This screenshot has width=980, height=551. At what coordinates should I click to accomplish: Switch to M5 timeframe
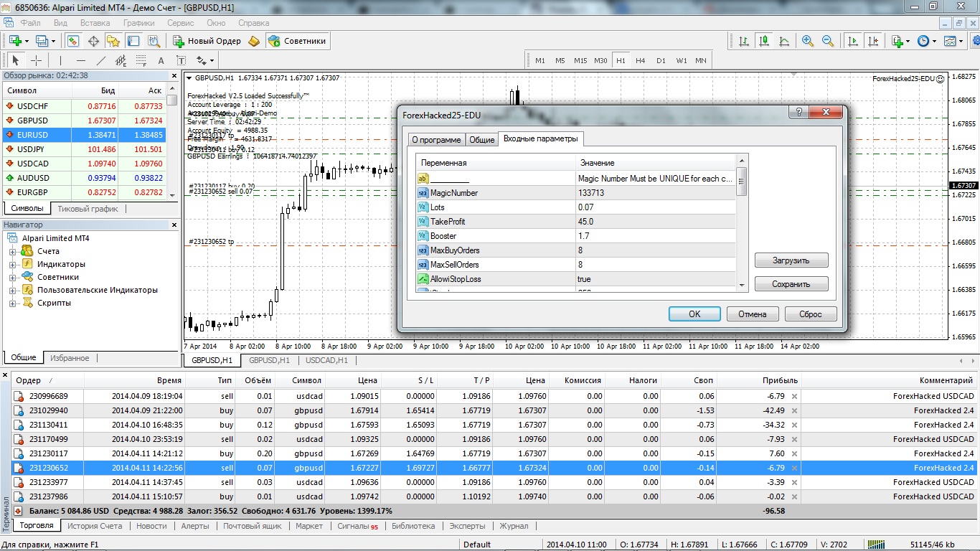(x=560, y=60)
